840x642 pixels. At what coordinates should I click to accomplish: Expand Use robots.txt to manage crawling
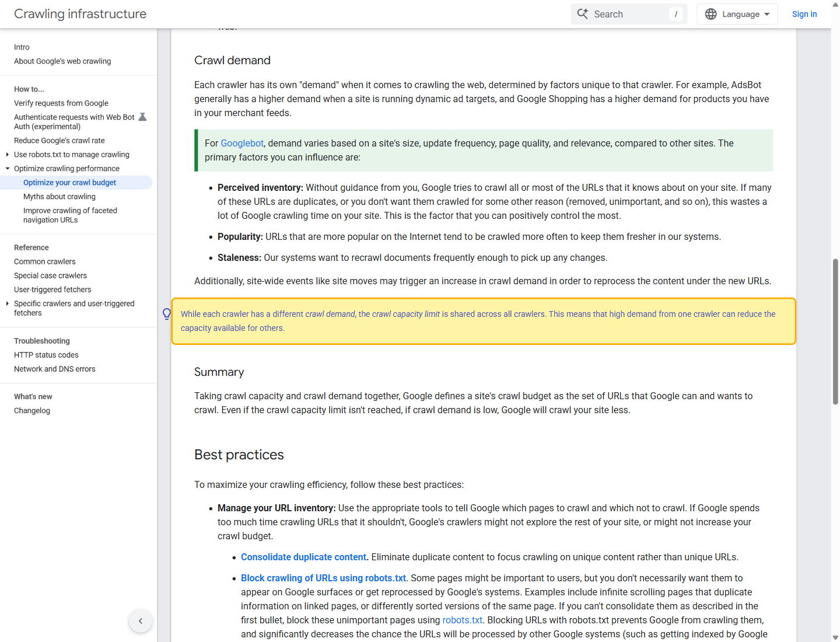tap(7, 155)
